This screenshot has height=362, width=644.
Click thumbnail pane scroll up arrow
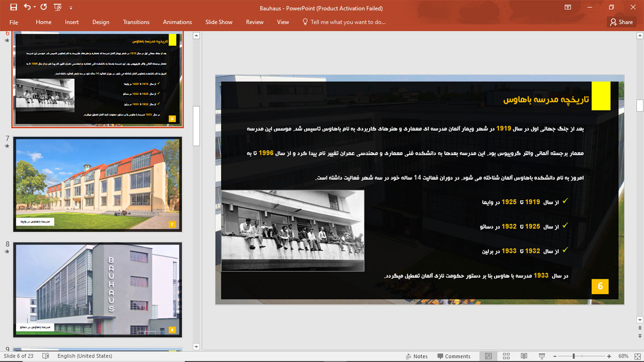click(x=196, y=36)
